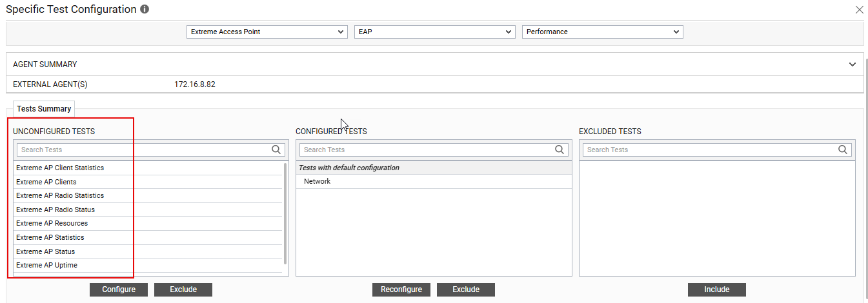Viewport: 868px width, 303px height.
Task: Click the Reconfigure button
Action: tap(401, 289)
